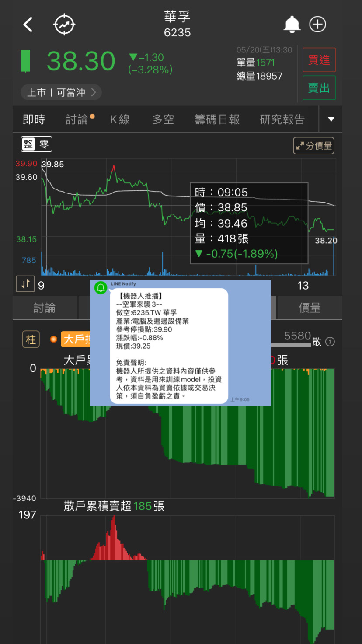Screen dimensions: 362x644
Task: Toggle the 柱 bar chart display
Action: (31, 339)
